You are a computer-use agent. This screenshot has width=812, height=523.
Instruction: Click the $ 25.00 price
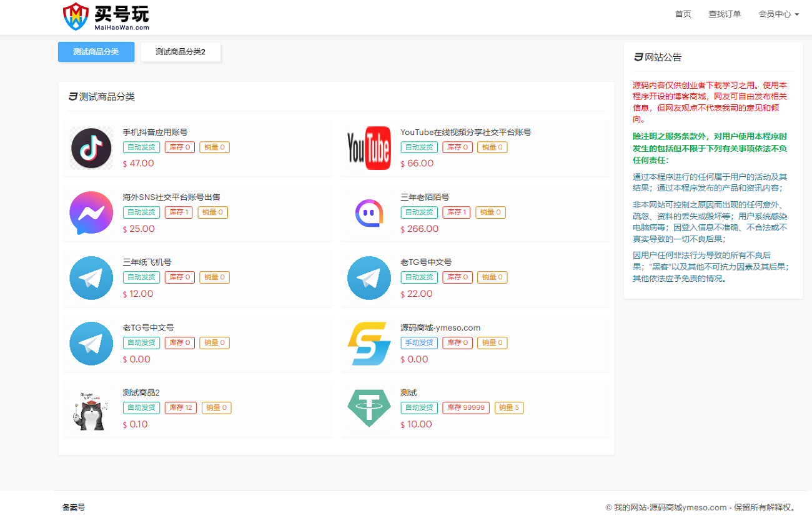point(139,229)
